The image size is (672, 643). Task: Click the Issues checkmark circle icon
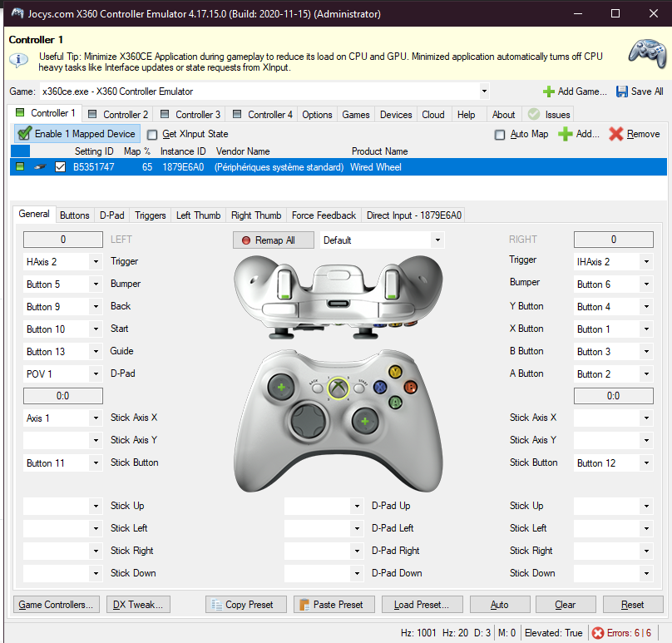(x=534, y=114)
